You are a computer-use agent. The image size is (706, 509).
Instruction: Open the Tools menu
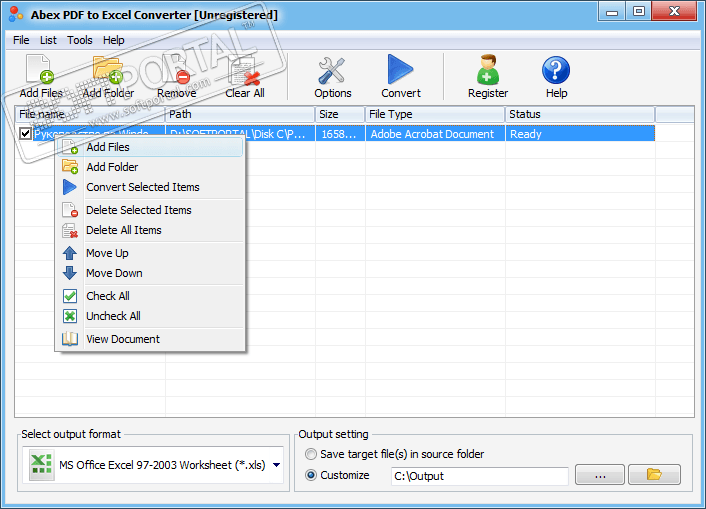point(80,40)
